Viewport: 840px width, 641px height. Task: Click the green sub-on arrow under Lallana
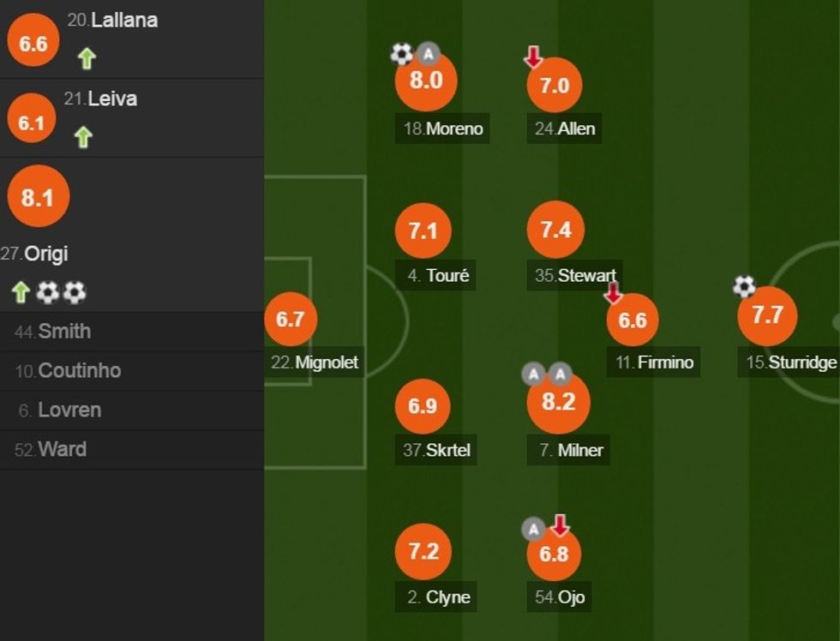(87, 58)
